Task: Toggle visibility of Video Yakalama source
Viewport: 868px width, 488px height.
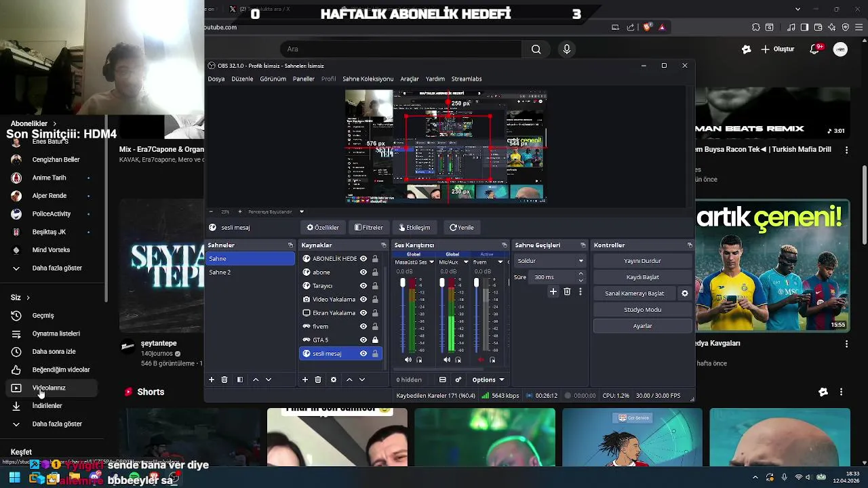Action: tap(363, 300)
